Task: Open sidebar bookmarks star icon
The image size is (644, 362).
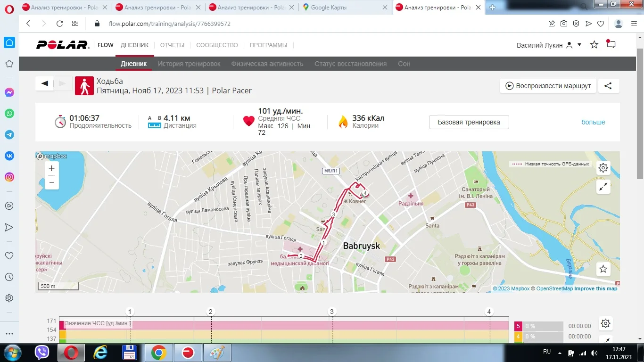Action: click(x=9, y=64)
